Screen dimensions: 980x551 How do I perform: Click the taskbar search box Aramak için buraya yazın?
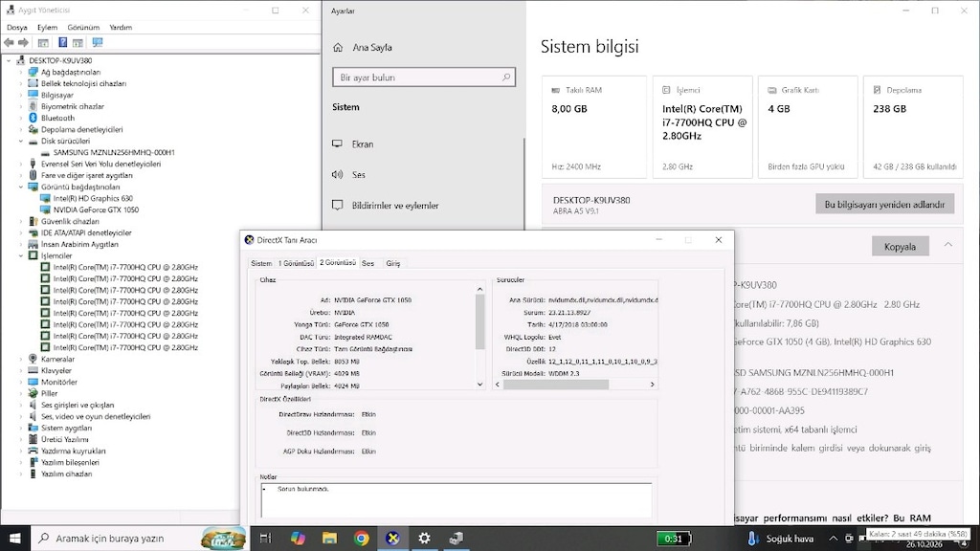[x=141, y=538]
